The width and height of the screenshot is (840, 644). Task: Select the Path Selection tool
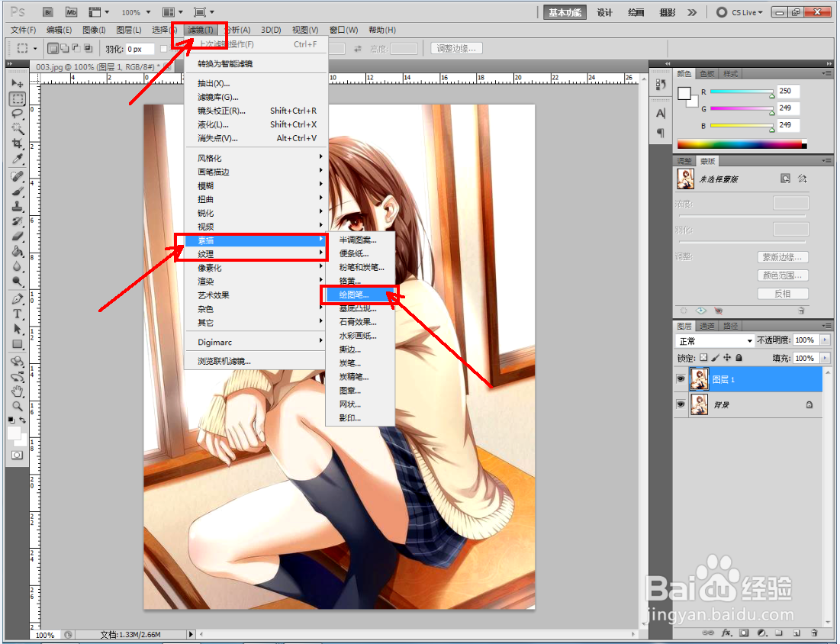pos(17,329)
